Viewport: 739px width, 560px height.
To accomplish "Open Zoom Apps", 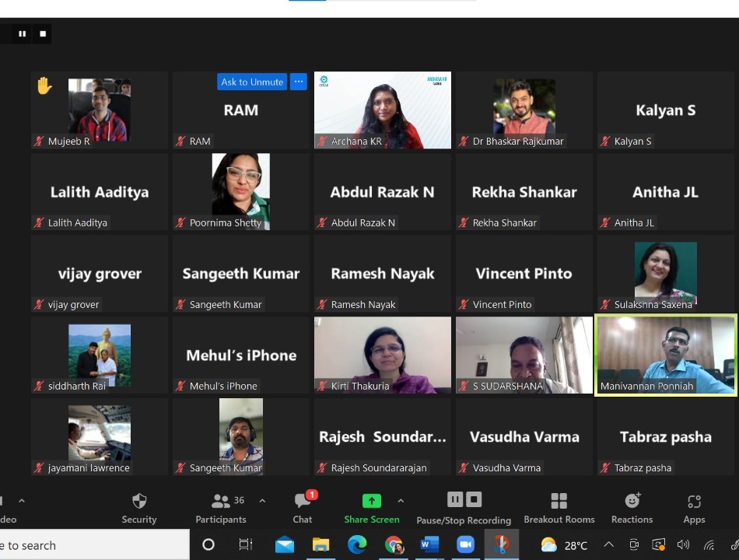I will click(x=694, y=509).
